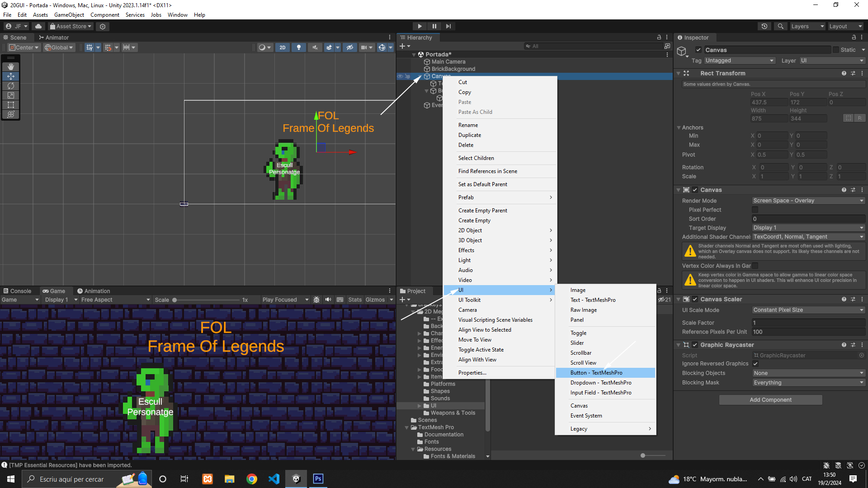Screen dimensions: 868x488
Task: Open the Render Mode dropdown
Action: click(x=808, y=201)
